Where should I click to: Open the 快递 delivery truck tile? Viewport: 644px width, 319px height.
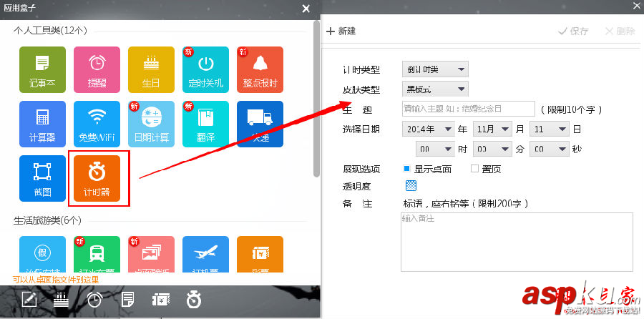pyautogui.click(x=260, y=124)
